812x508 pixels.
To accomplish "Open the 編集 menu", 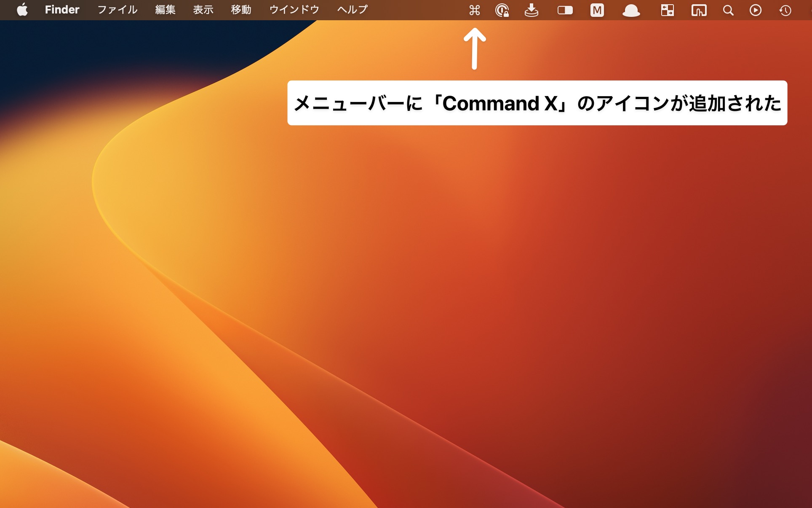I will click(x=166, y=9).
